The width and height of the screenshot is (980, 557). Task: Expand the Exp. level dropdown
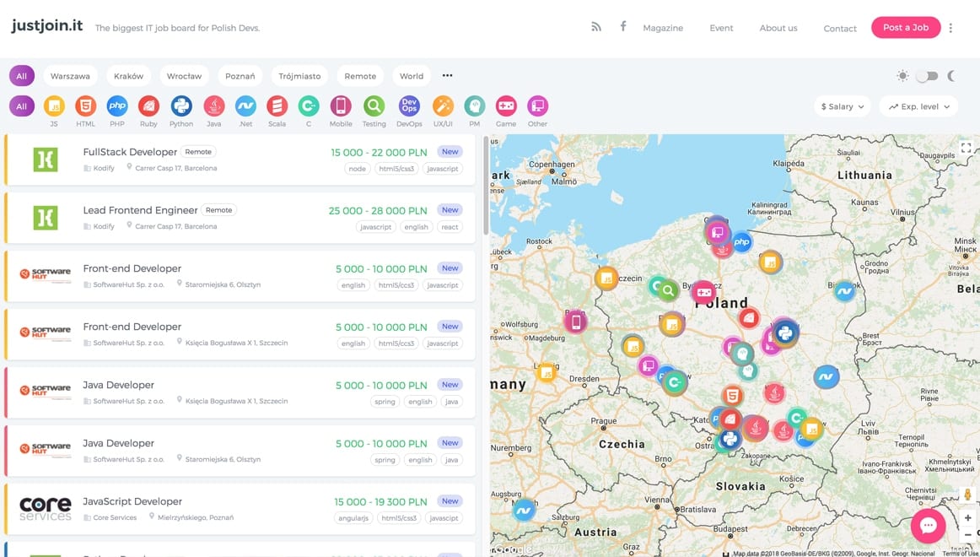pyautogui.click(x=918, y=106)
